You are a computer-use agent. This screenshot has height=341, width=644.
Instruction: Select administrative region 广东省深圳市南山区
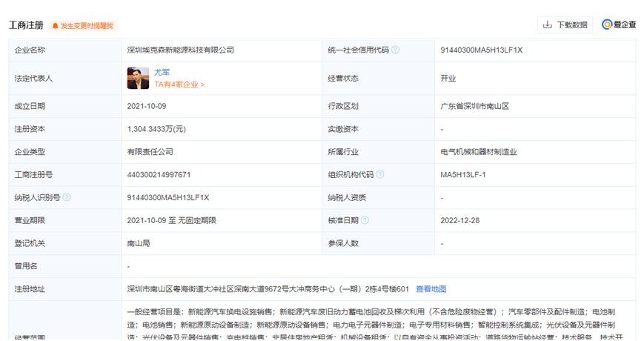[x=475, y=106]
